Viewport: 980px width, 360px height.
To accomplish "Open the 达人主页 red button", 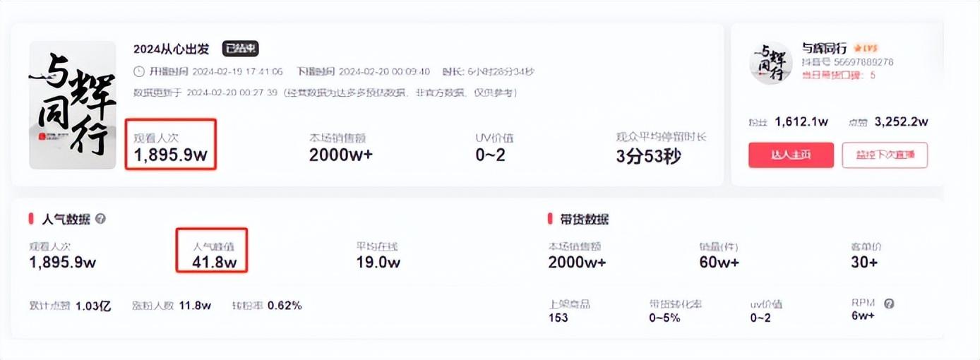I will click(x=791, y=155).
